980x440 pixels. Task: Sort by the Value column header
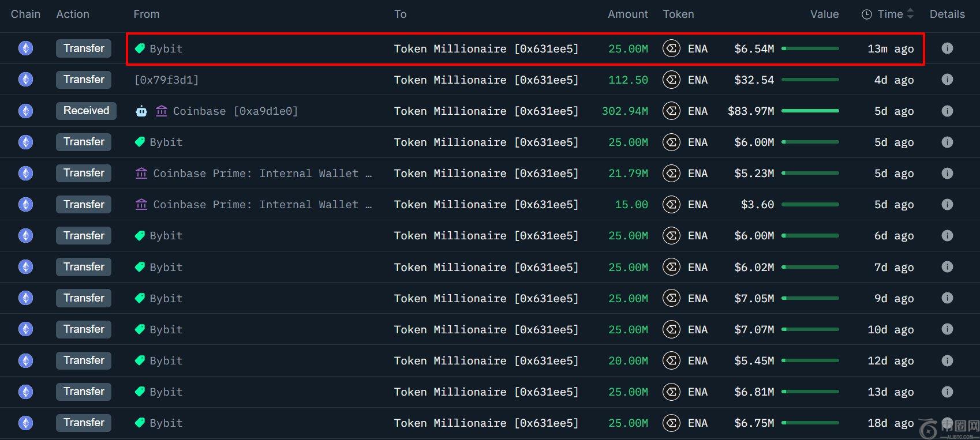click(x=824, y=14)
